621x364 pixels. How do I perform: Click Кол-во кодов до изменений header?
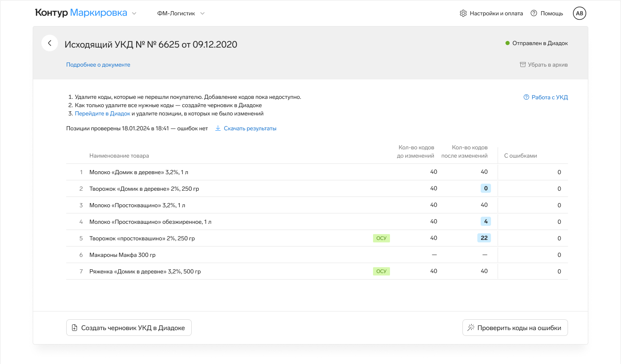(x=416, y=151)
